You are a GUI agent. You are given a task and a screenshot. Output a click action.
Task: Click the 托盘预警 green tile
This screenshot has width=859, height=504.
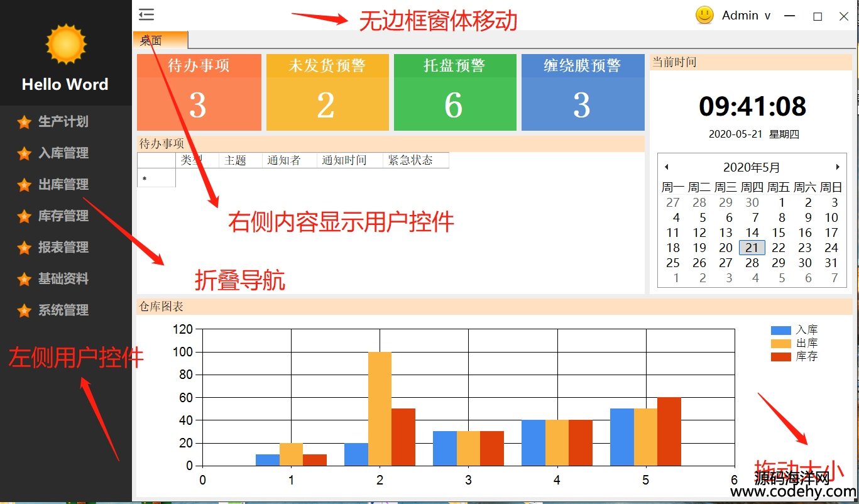(455, 92)
